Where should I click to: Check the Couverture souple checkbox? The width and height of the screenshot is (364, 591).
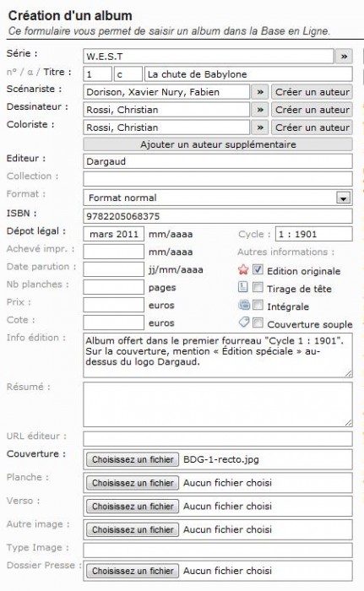[x=258, y=323]
